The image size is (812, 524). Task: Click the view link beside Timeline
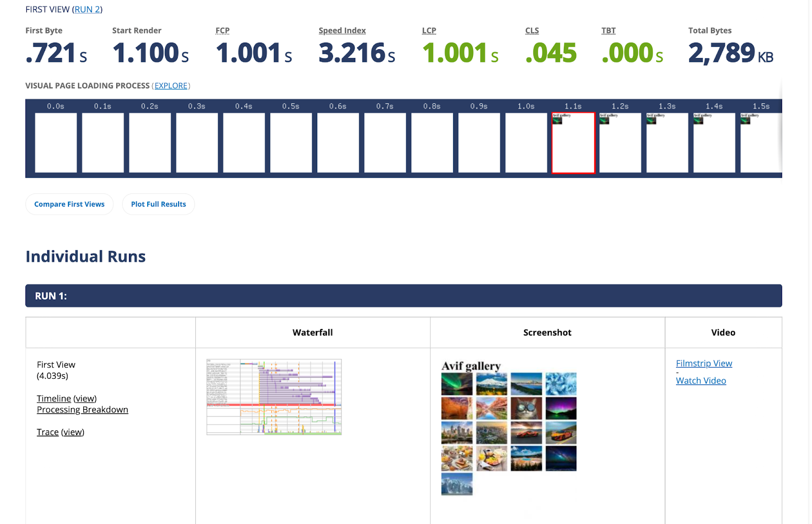click(85, 399)
